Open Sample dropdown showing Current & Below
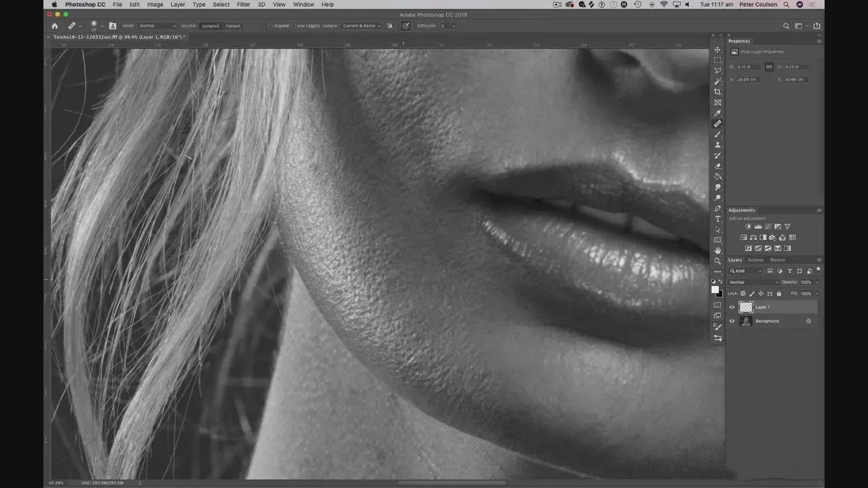This screenshot has width=868, height=488. (x=361, y=26)
